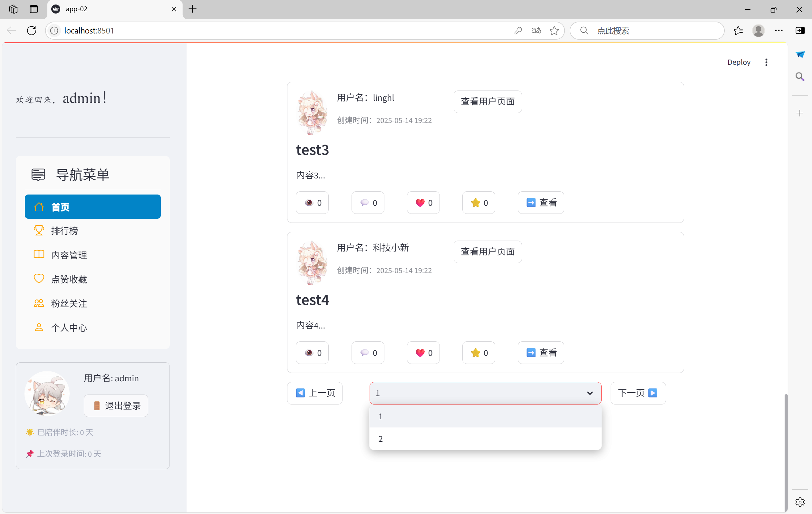The image size is (812, 514).
Task: Click 退出登录 logout button
Action: click(116, 406)
